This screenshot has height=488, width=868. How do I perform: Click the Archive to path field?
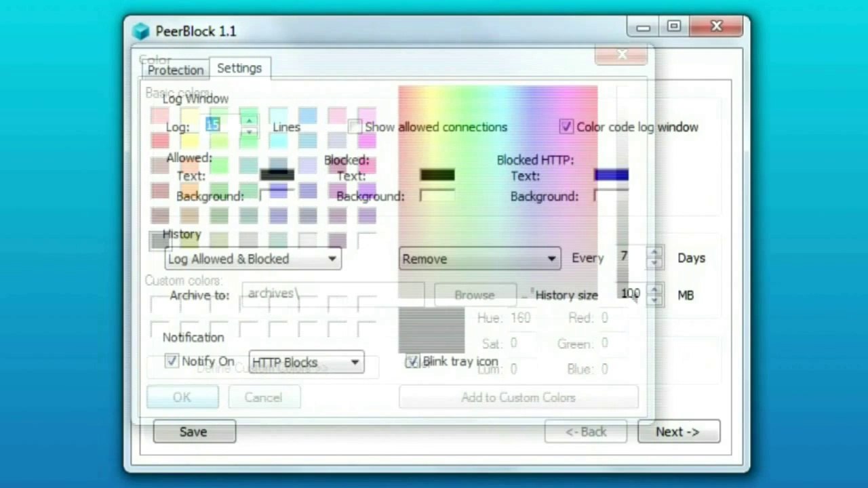click(x=332, y=294)
